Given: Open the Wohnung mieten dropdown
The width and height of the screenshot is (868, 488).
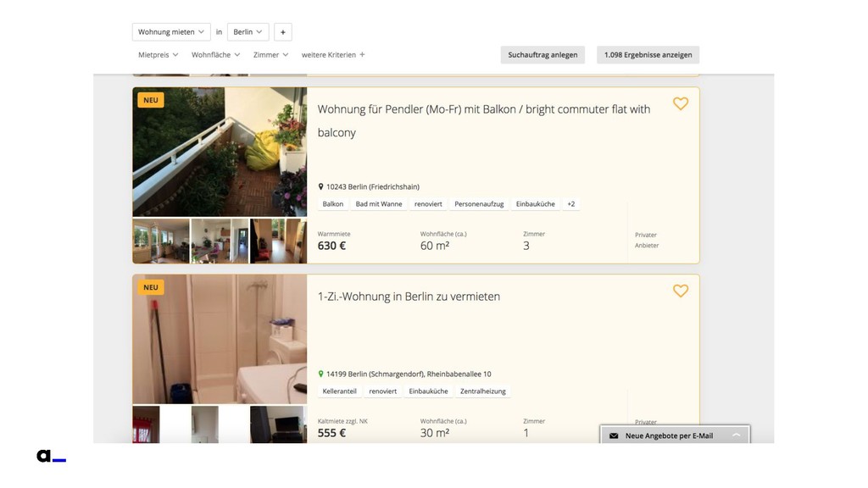Looking at the screenshot, I should point(171,32).
